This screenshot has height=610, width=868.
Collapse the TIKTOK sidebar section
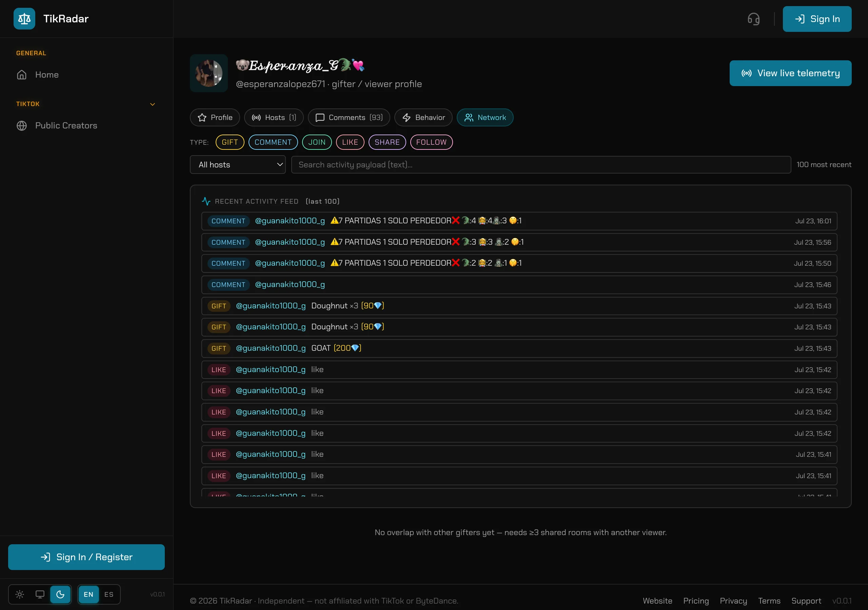[x=152, y=104]
